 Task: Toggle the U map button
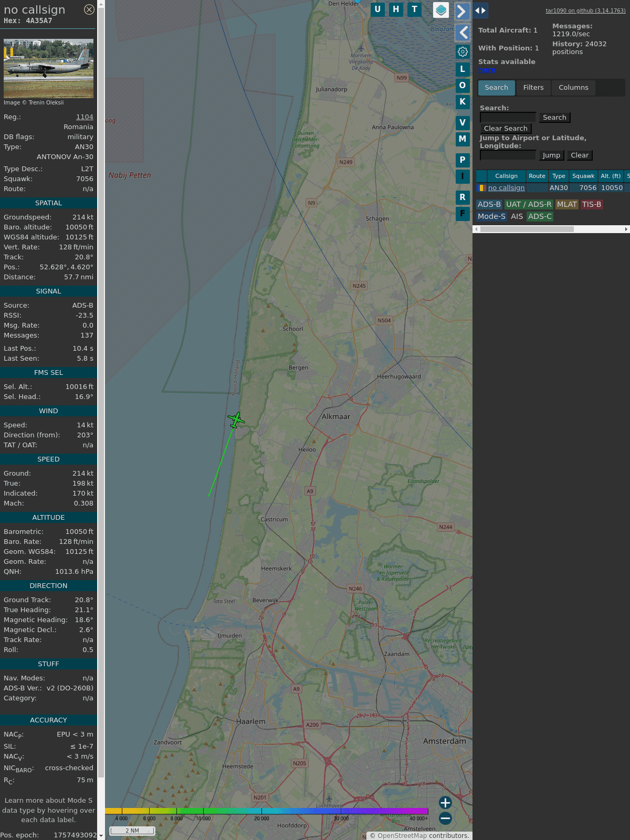(x=377, y=9)
